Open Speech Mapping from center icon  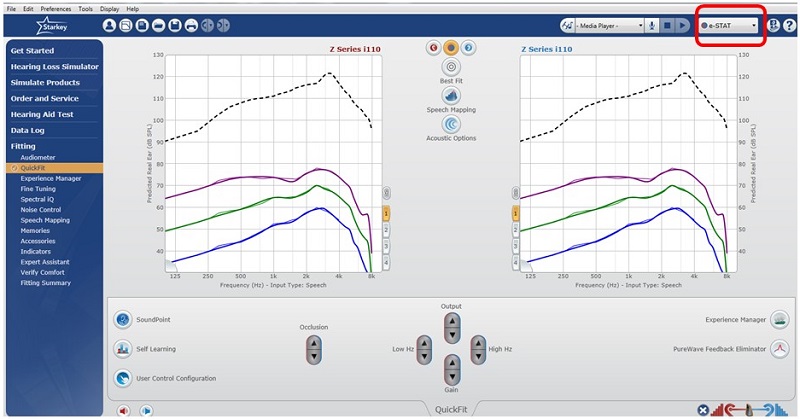(451, 95)
